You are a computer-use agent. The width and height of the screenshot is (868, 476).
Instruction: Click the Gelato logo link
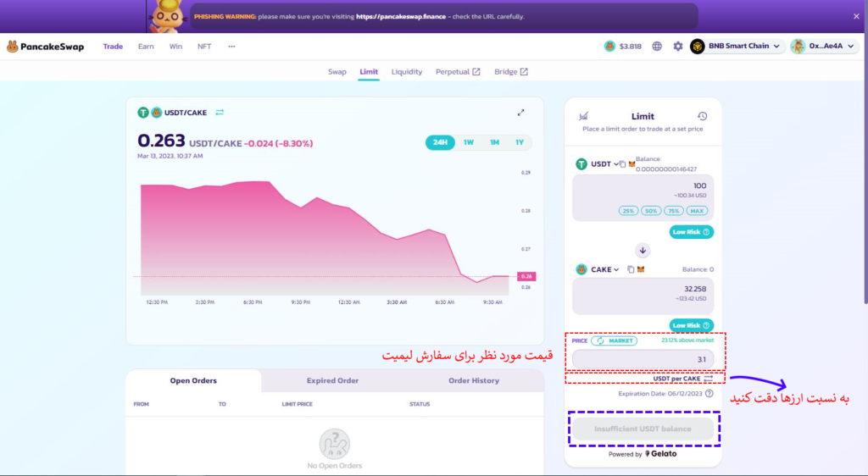pyautogui.click(x=661, y=454)
